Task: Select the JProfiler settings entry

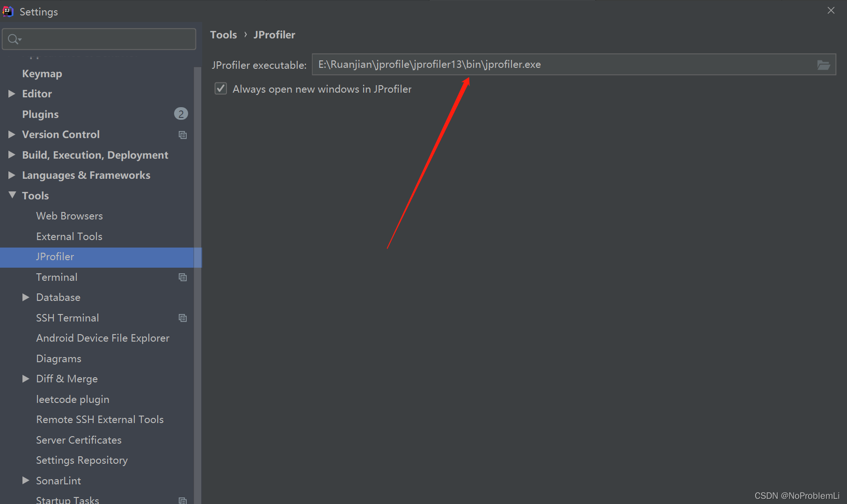Action: point(55,256)
